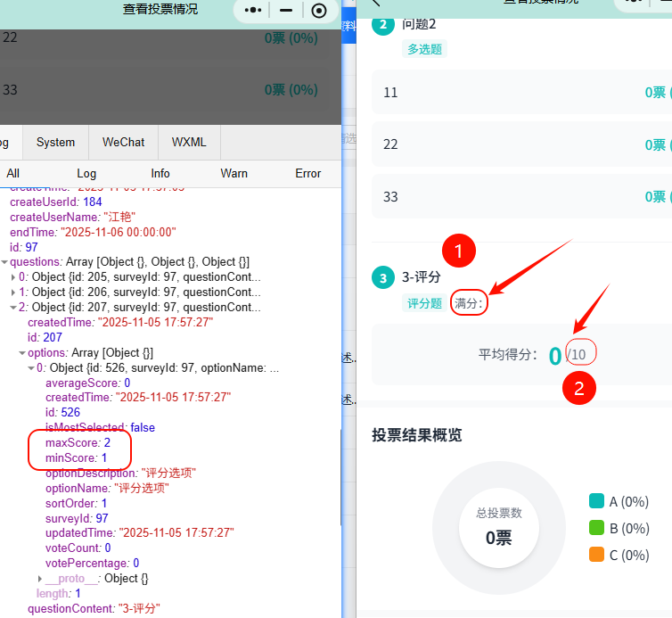Expand the question object with id 205
This screenshot has height=618, width=672.
tap(13, 276)
